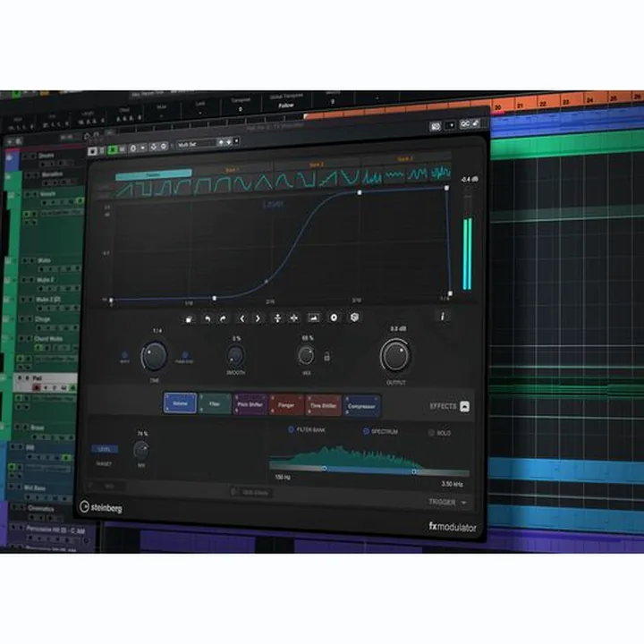
Task: Collapse the EFFECTS section with arrow button
Action: click(464, 406)
